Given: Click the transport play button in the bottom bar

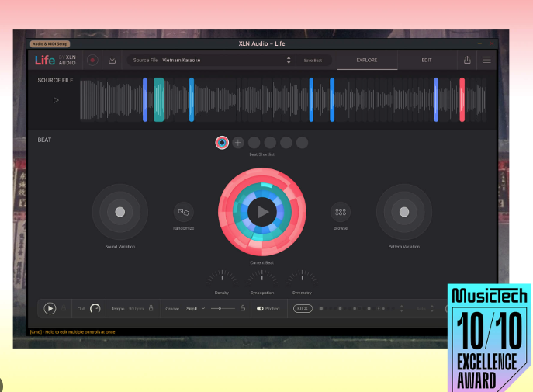Looking at the screenshot, I should tap(50, 308).
